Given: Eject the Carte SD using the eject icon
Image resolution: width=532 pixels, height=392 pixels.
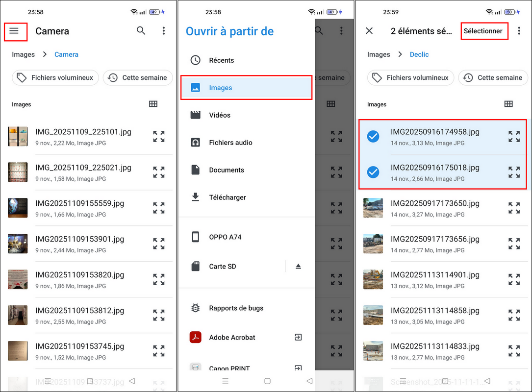Looking at the screenshot, I should coord(298,266).
